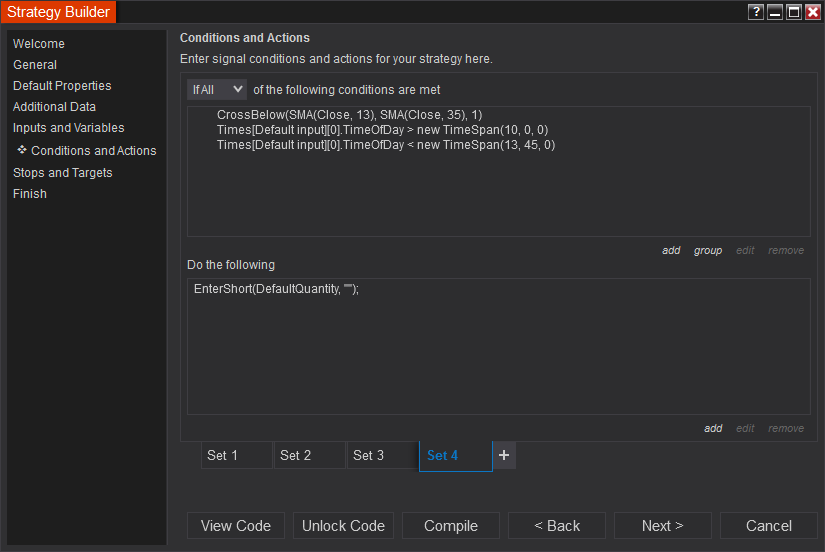Select the EnterShort action line
This screenshot has height=552, width=825.
tap(276, 289)
